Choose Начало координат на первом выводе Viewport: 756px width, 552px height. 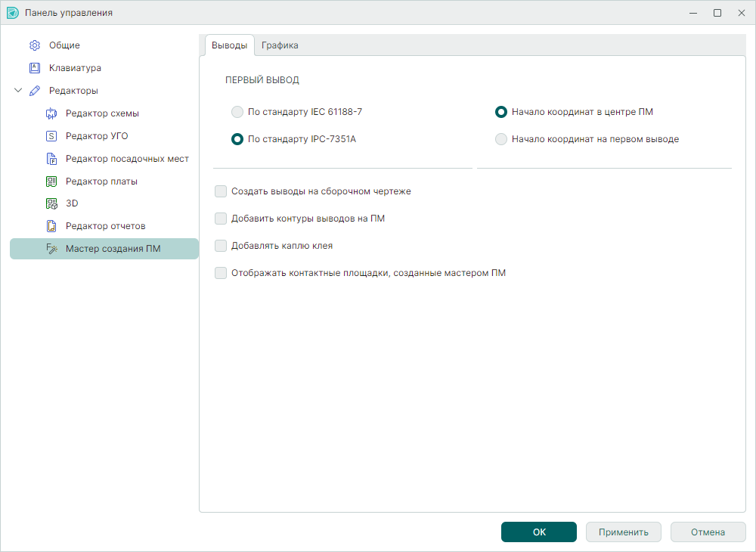click(500, 139)
